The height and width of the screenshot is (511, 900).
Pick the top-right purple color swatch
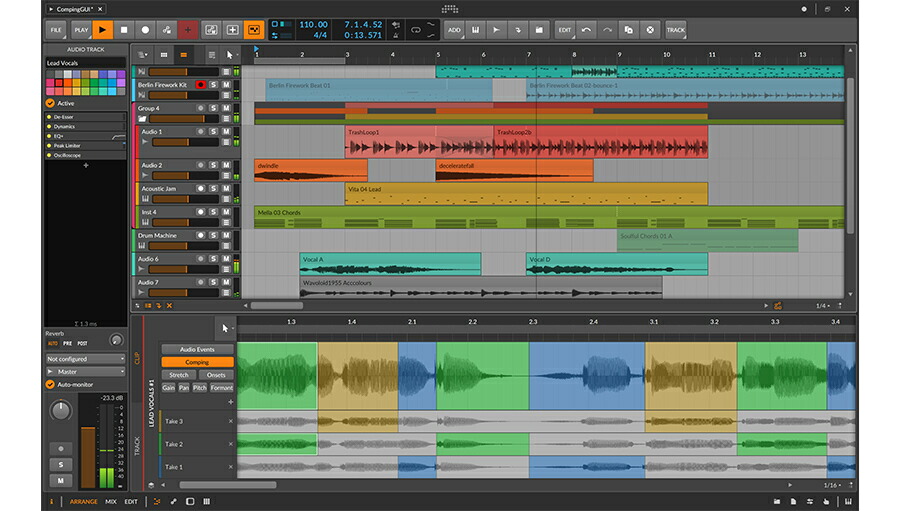121,74
